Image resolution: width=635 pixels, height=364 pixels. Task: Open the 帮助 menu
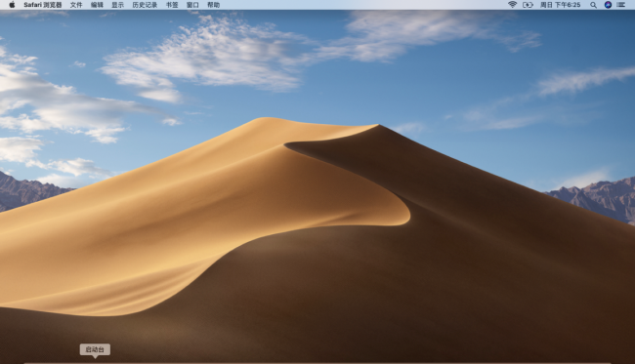coord(213,5)
